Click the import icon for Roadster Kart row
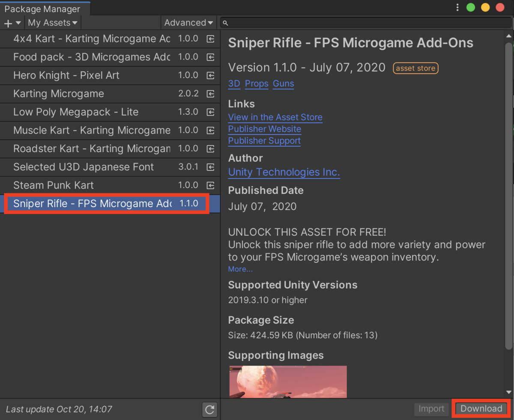Viewport: 514px width, 420px height. click(210, 149)
